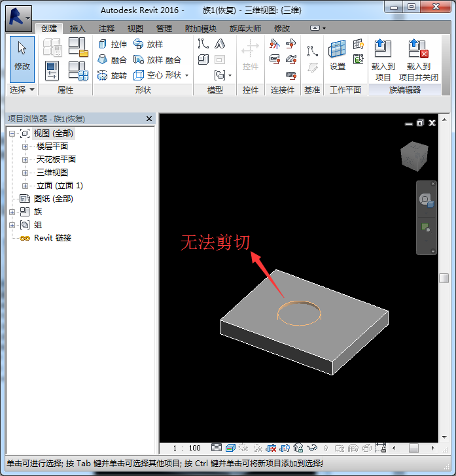Expand the 天花板平面 tree node
Viewport: 456px width, 476px height.
pos(26,160)
